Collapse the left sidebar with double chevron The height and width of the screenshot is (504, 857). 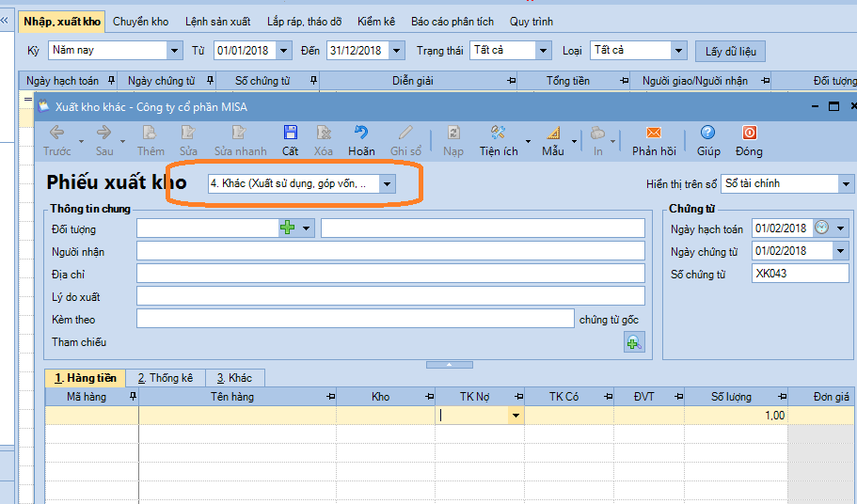(x=5, y=21)
